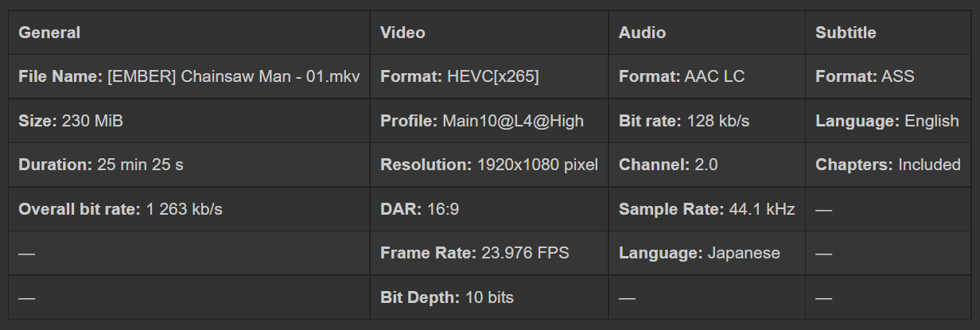The width and height of the screenshot is (980, 330).
Task: Click the Bit Depth 10 bits cell
Action: point(447,297)
